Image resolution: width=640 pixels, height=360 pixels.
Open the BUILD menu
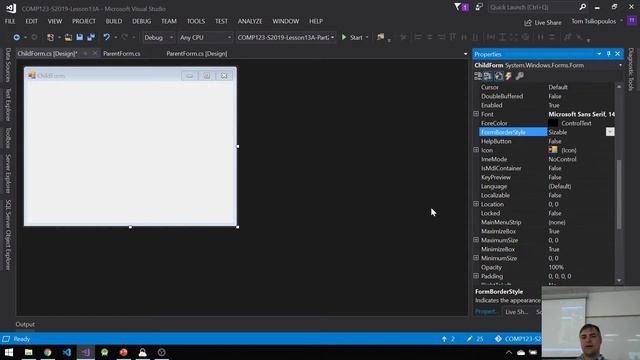[114, 21]
